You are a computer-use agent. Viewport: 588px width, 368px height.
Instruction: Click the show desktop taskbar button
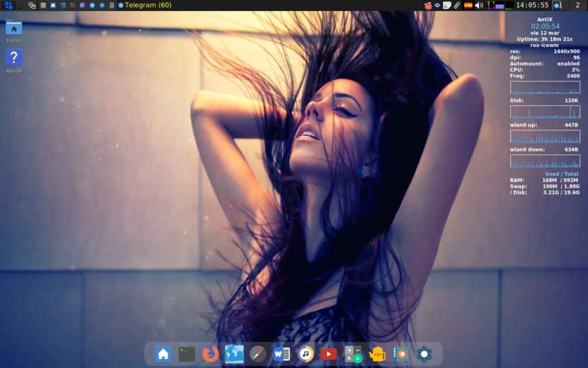[x=21, y=5]
